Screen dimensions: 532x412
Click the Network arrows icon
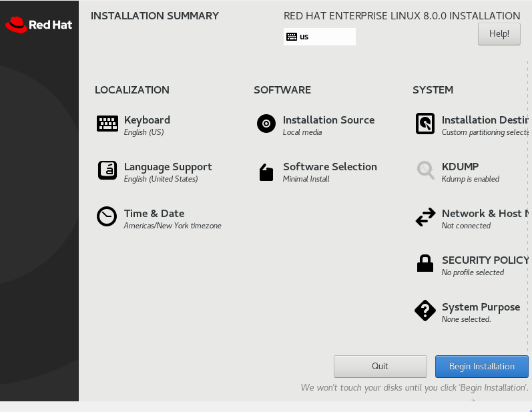coord(425,217)
